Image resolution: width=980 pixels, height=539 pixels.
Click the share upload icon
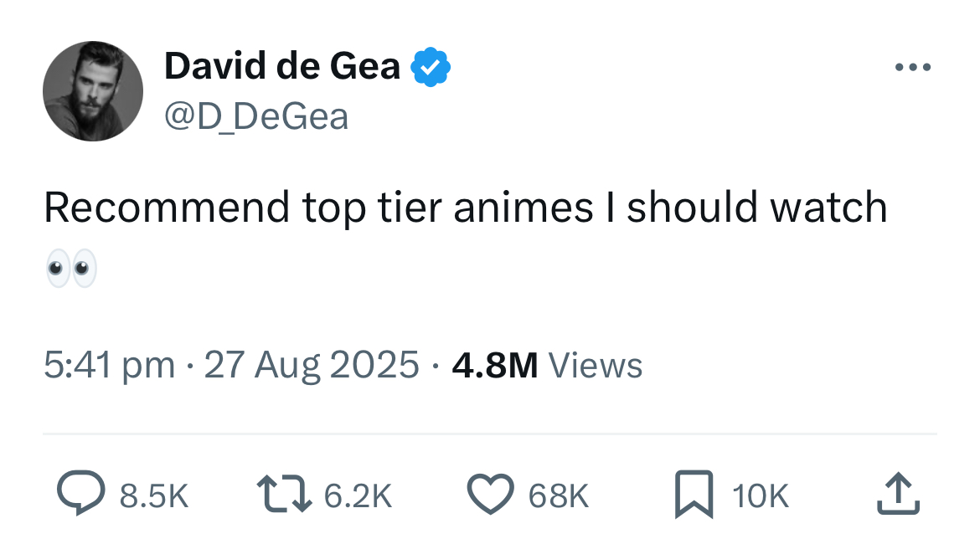(x=898, y=495)
